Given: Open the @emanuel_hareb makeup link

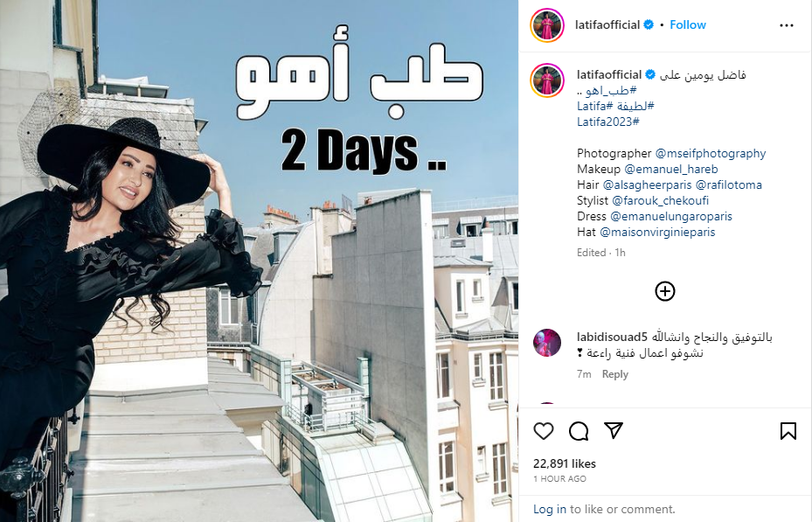Looking at the screenshot, I should [x=671, y=169].
